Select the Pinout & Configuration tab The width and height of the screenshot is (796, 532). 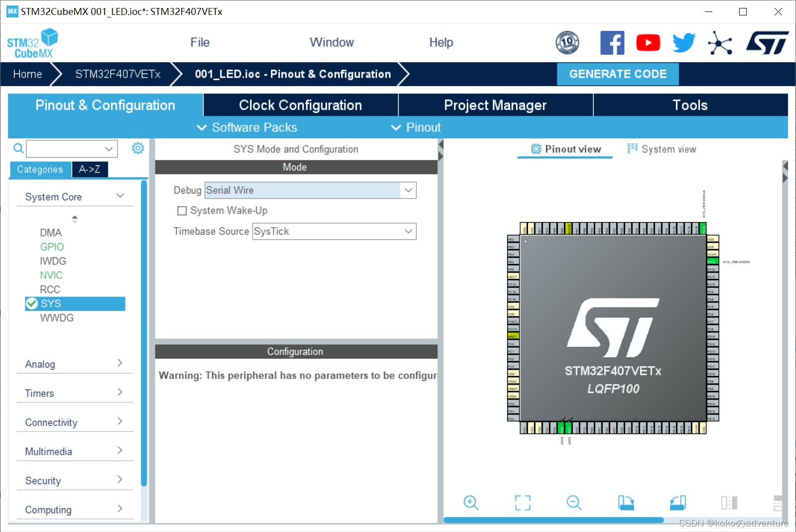pyautogui.click(x=105, y=105)
